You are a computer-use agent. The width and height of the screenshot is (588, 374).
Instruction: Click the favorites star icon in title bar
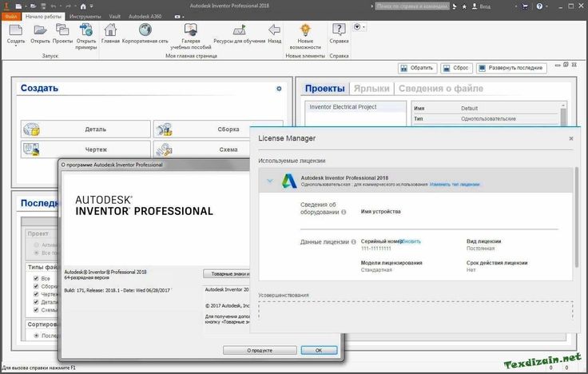[464, 6]
